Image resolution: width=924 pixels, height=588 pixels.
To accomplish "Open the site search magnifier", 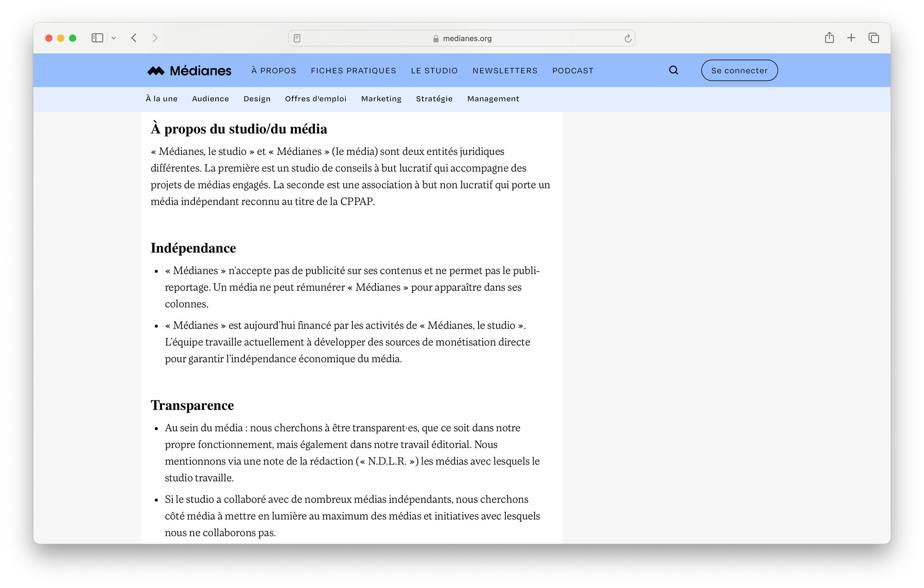I will click(674, 70).
